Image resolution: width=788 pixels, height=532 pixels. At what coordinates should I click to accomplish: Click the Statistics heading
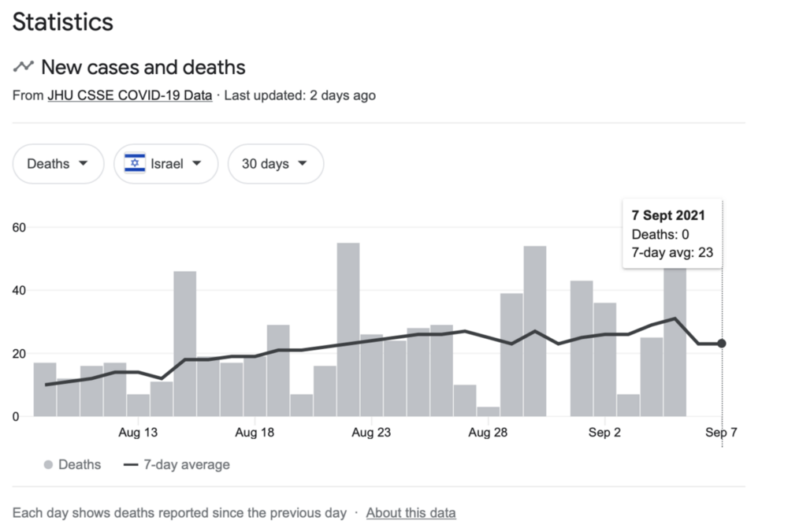point(63,22)
